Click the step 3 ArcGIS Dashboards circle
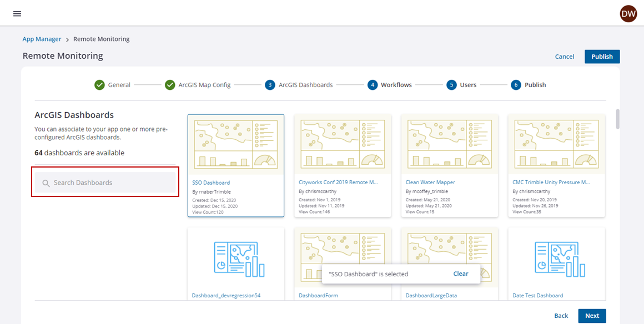 (x=270, y=85)
